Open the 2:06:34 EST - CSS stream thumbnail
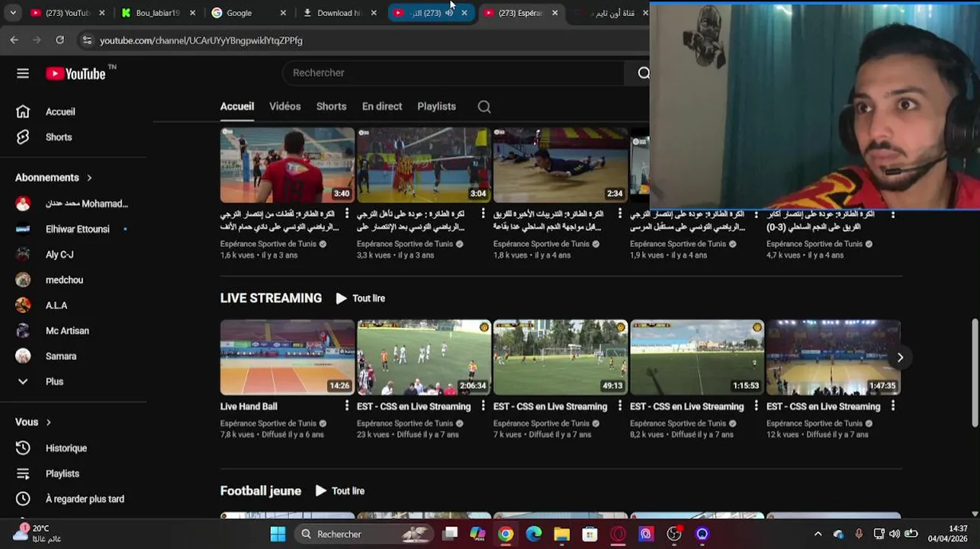Screen dimensions: 980x549 [x=424, y=357]
